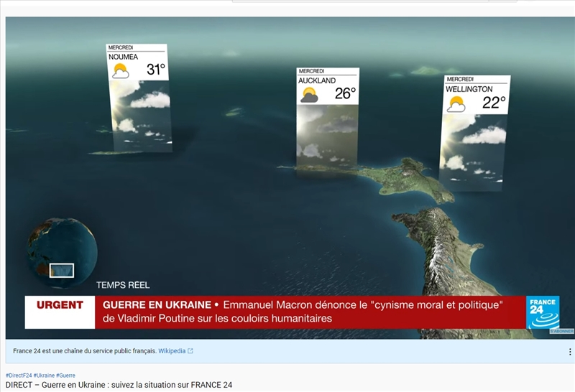Image resolution: width=575 pixels, height=392 pixels.
Task: Select the #Guerre hashtag
Action: [65, 375]
